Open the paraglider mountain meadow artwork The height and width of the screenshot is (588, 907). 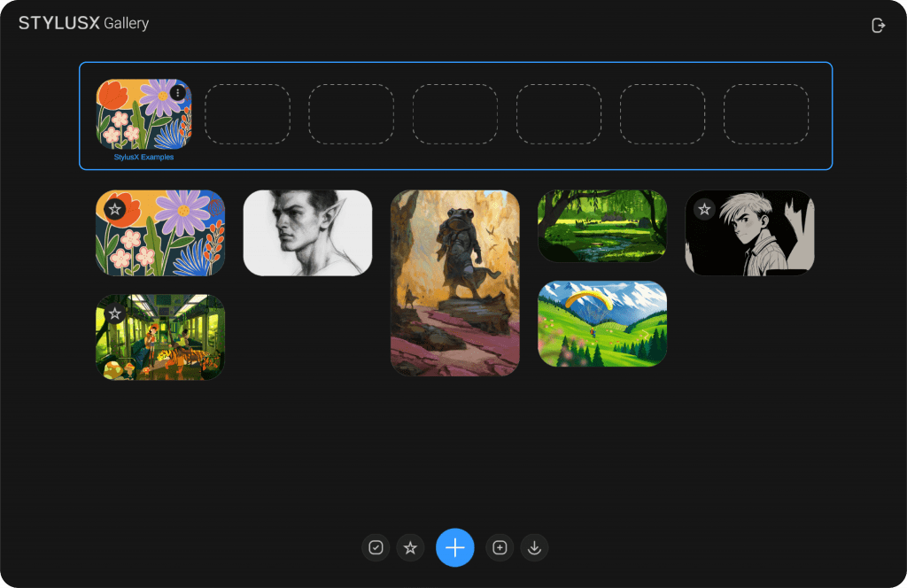(602, 324)
